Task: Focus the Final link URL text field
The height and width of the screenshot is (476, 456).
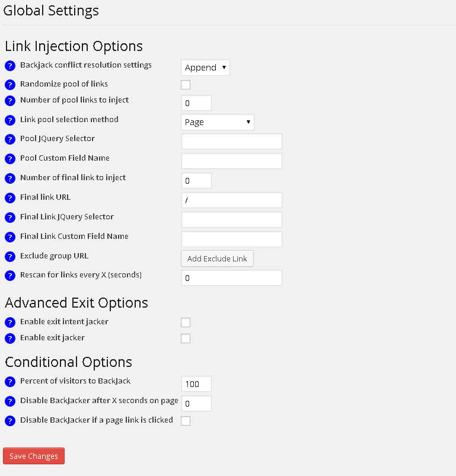Action: pyautogui.click(x=231, y=200)
